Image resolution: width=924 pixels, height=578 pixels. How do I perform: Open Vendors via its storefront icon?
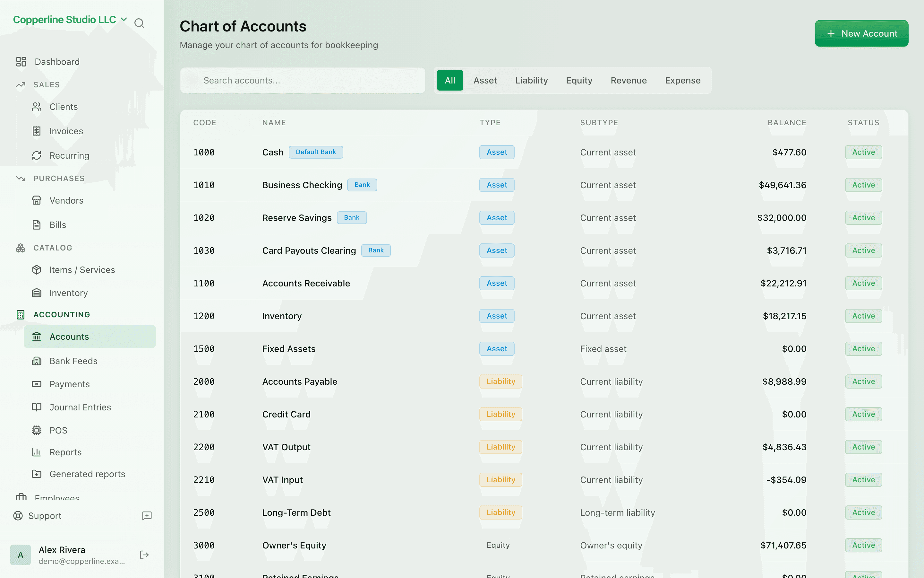point(37,200)
